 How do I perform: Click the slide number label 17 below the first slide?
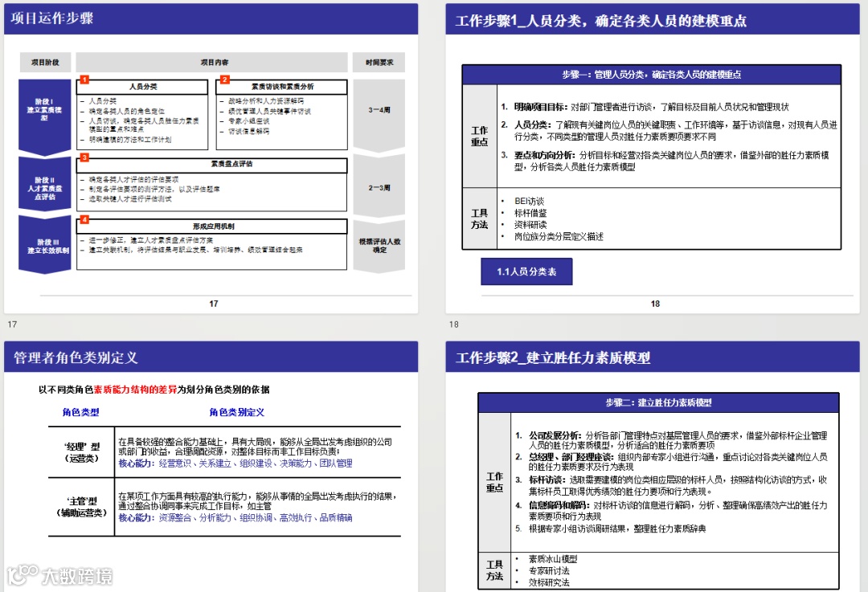pos(12,325)
